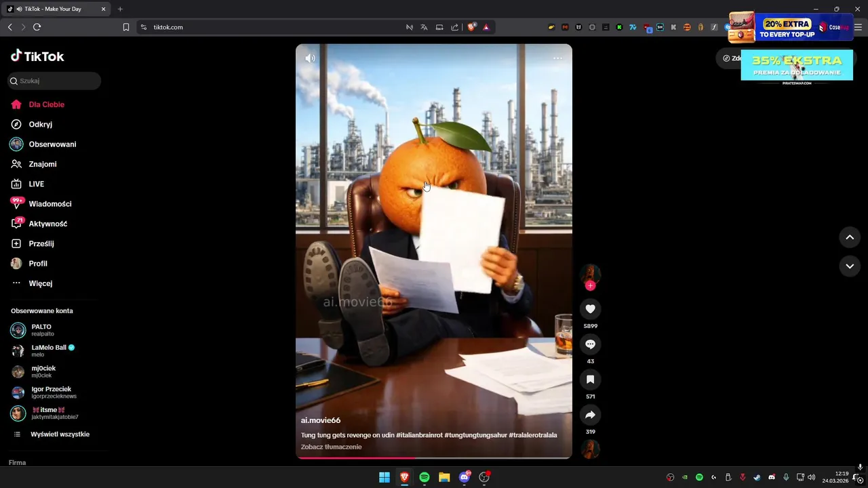
Task: Open Discord from the taskbar
Action: coord(465,477)
